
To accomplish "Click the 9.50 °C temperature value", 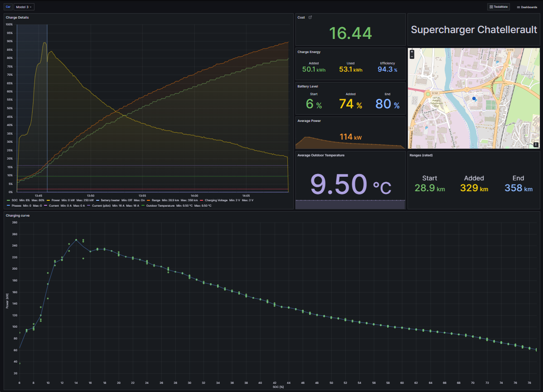I will [350, 184].
